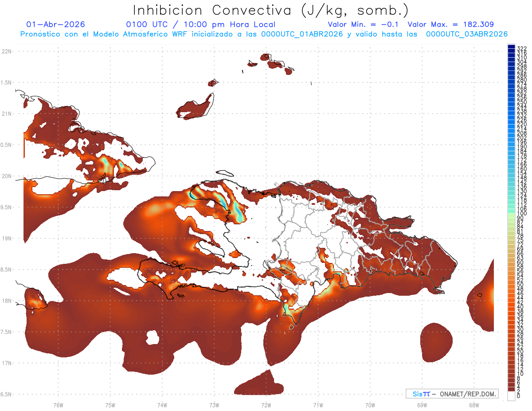Viewport: 532px width, 411px height.
Task: Click the 68W longitude axis label
Action: (x=473, y=405)
